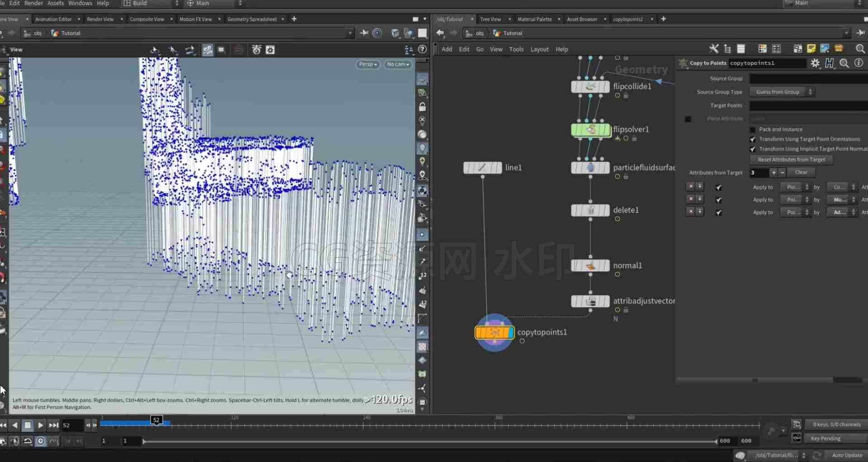Click the parameter search magnifier icon

(x=844, y=63)
